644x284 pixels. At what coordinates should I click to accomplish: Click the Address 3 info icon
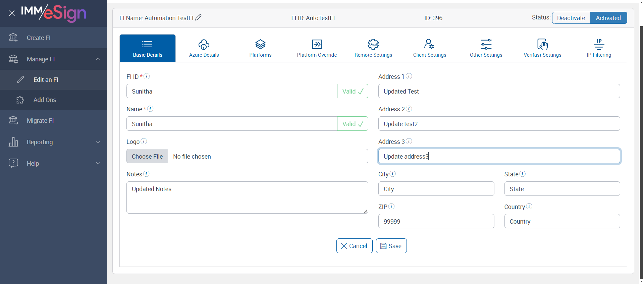pyautogui.click(x=409, y=141)
